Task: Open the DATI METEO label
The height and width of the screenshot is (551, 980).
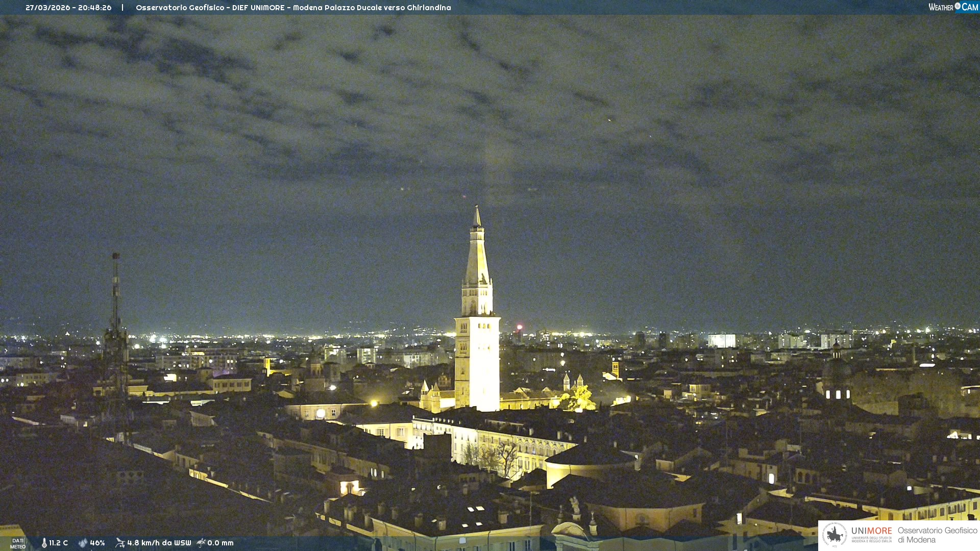Action: pos(18,543)
